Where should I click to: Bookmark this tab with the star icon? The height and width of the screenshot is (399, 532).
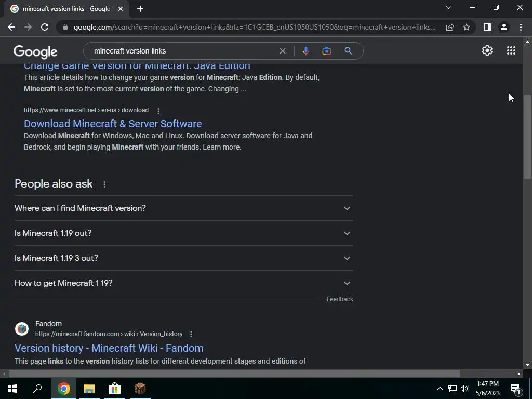tap(467, 27)
